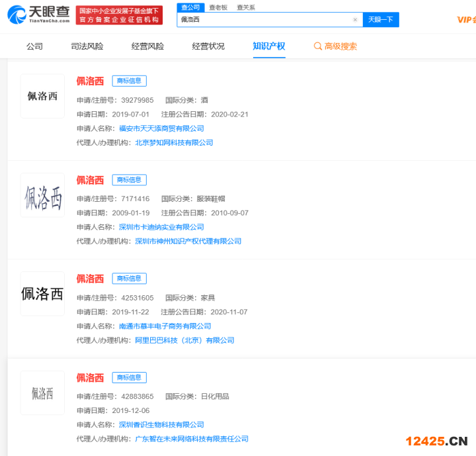The width and height of the screenshot is (476, 456).
Task: Open trademark thumbnail for 39279985 liquor entry
Action: coord(42,96)
